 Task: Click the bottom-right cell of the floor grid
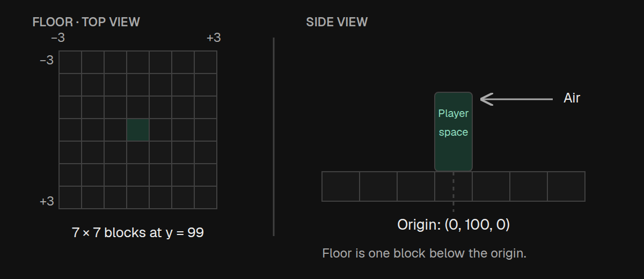point(206,197)
